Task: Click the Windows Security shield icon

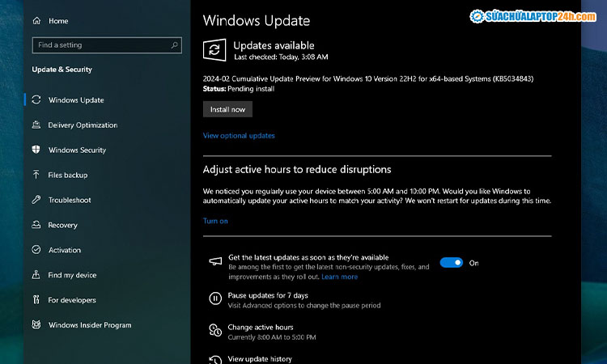Action: (36, 150)
